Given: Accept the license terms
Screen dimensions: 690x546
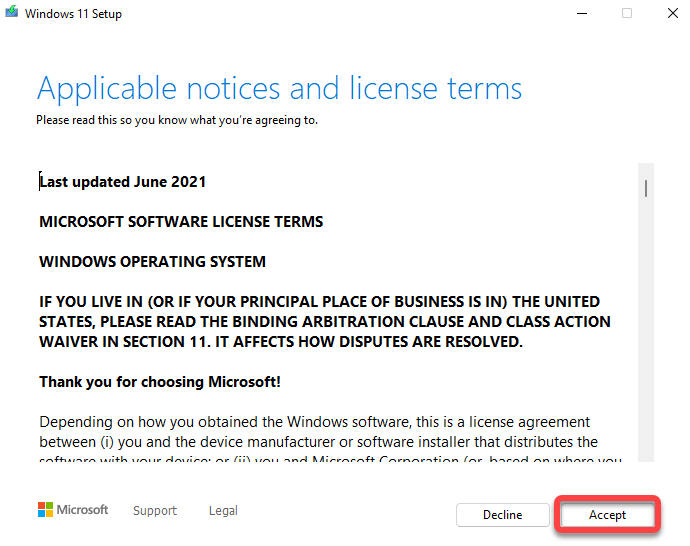Looking at the screenshot, I should coord(607,515).
